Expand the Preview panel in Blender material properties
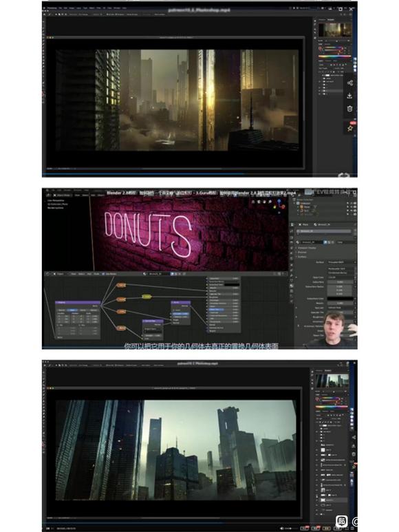Image resolution: width=399 pixels, height=532 pixels. coord(302,252)
